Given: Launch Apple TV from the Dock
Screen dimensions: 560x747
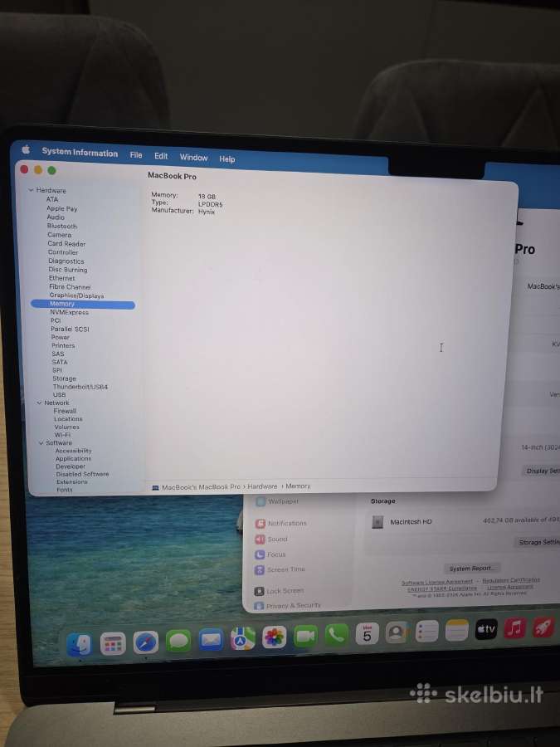Looking at the screenshot, I should pos(486,629).
